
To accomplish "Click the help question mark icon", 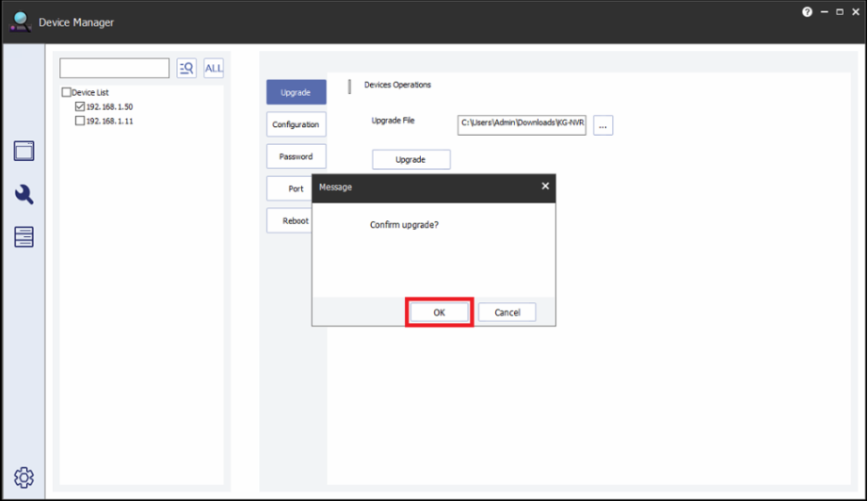I will [807, 12].
